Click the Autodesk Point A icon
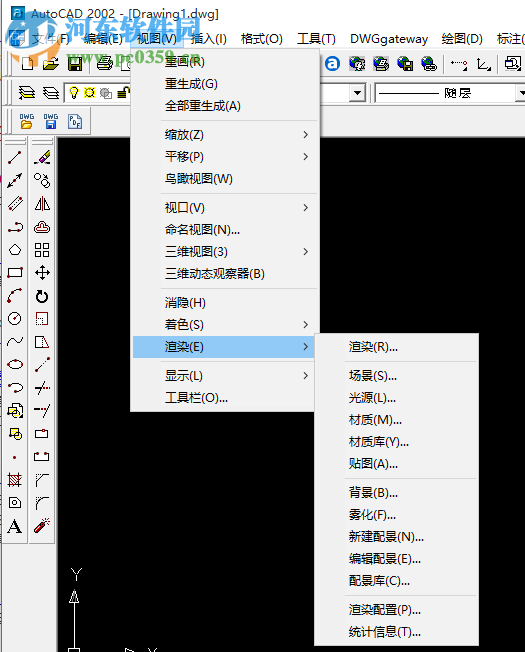This screenshot has height=652, width=525. pyautogui.click(x=332, y=64)
